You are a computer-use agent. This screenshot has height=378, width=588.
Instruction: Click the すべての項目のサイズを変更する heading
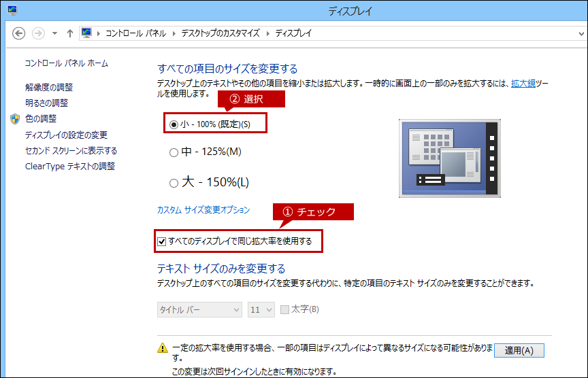click(227, 69)
